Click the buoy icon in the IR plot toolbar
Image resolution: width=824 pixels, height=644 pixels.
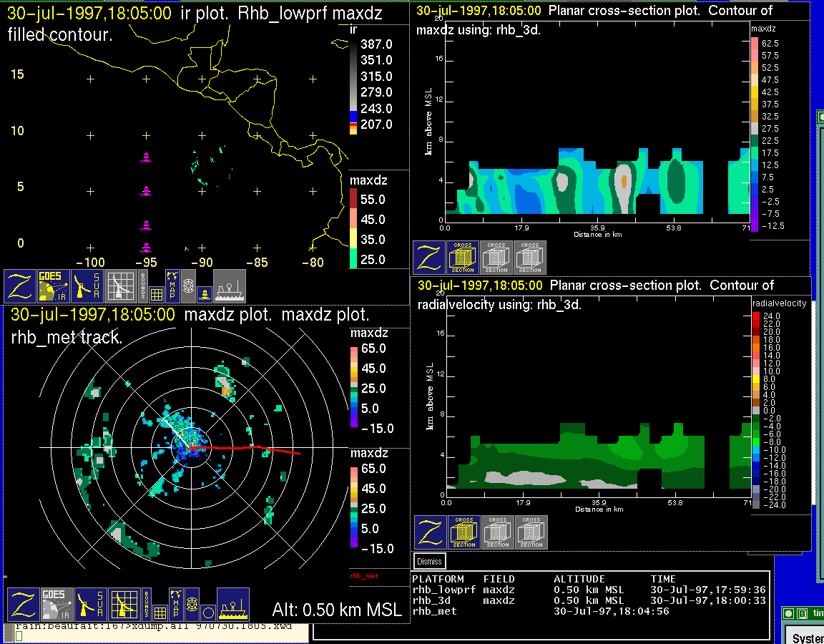pos(205,293)
